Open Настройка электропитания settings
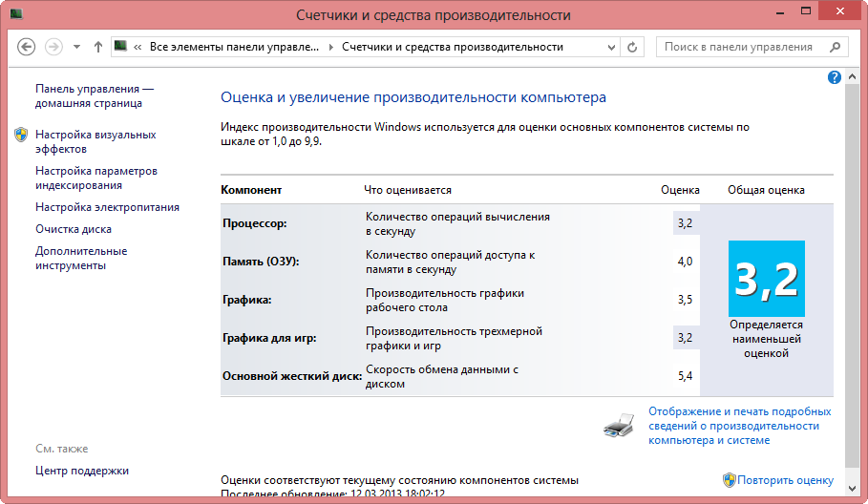 coord(107,207)
